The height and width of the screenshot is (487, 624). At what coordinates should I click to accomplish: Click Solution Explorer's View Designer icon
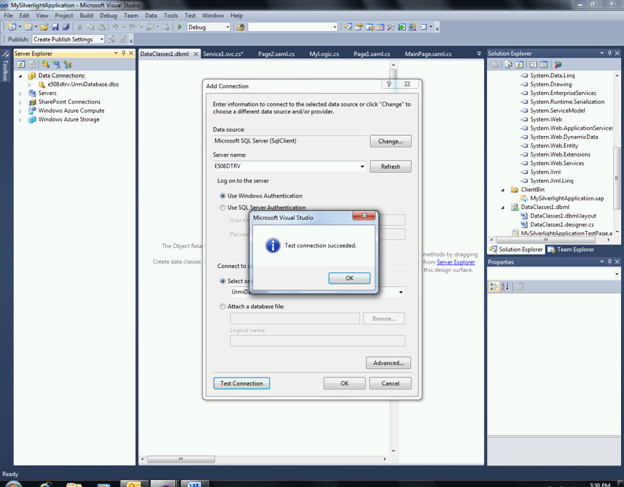pyautogui.click(x=544, y=64)
